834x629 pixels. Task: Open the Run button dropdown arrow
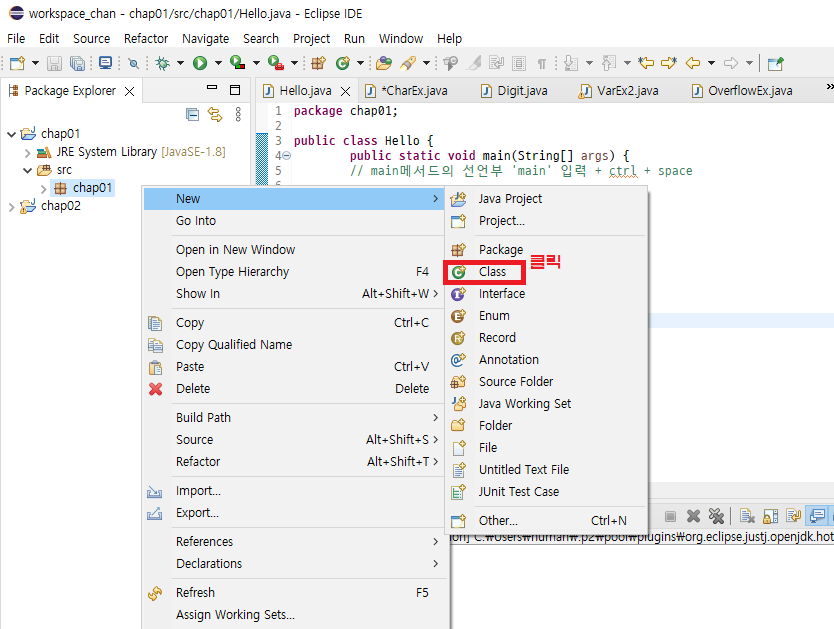point(218,63)
